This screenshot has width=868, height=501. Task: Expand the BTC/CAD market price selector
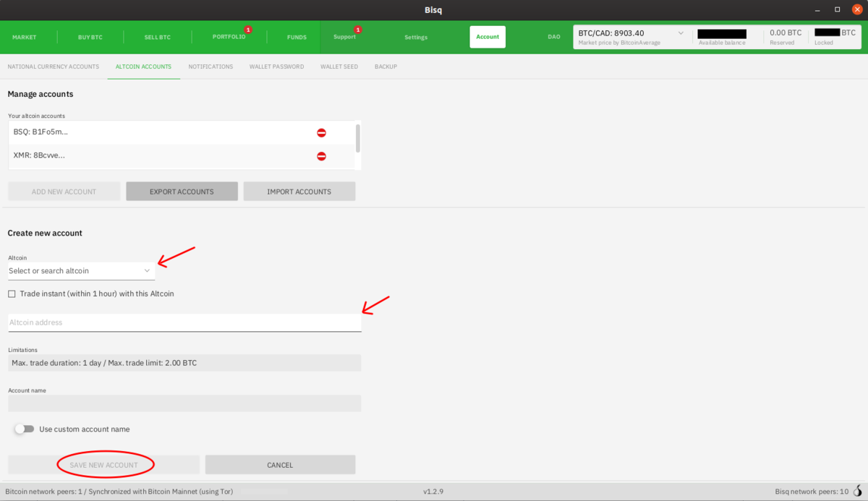coord(681,33)
